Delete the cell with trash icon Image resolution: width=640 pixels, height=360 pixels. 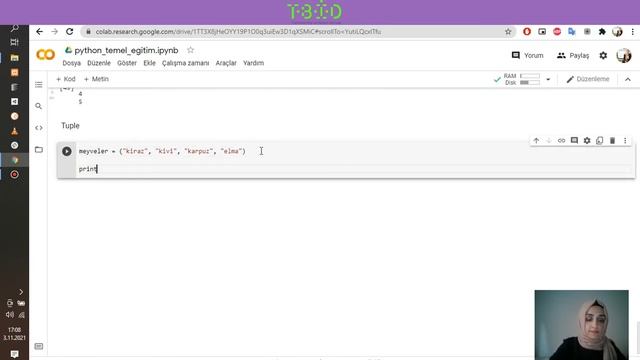click(x=612, y=140)
